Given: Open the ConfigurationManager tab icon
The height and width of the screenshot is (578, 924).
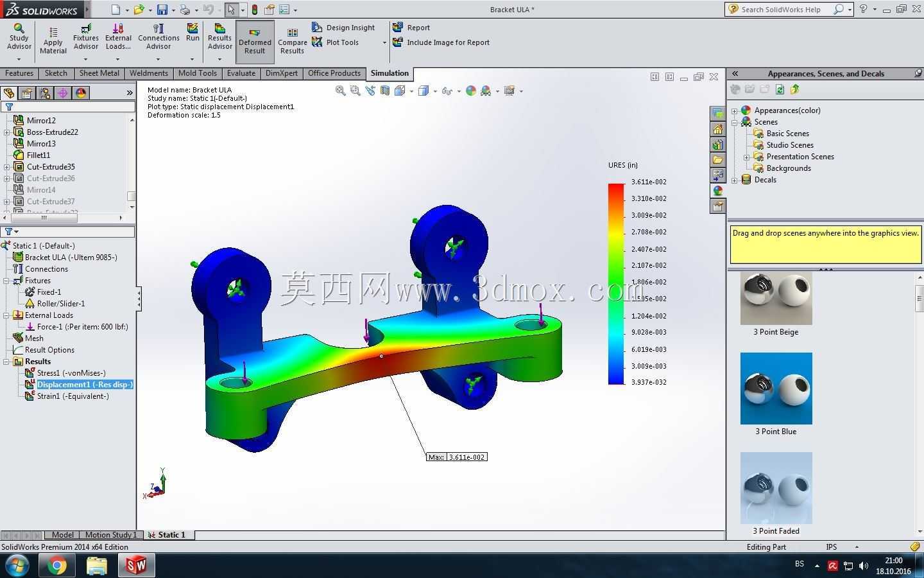Looking at the screenshot, I should point(45,93).
